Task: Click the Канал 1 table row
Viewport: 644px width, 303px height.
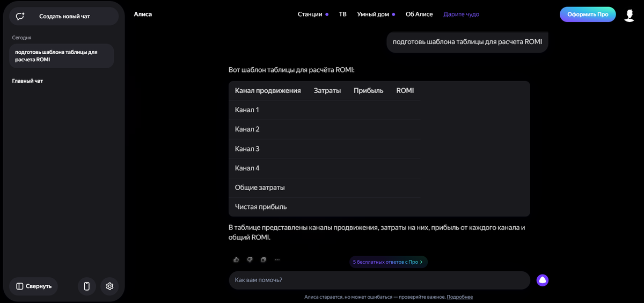Action: pos(325,110)
